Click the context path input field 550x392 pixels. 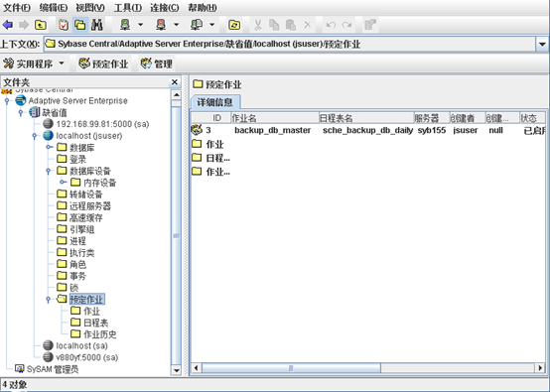point(290,45)
